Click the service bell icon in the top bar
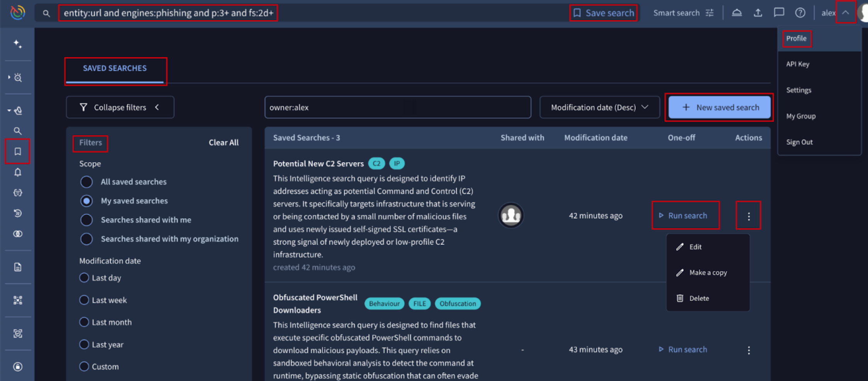 [737, 13]
